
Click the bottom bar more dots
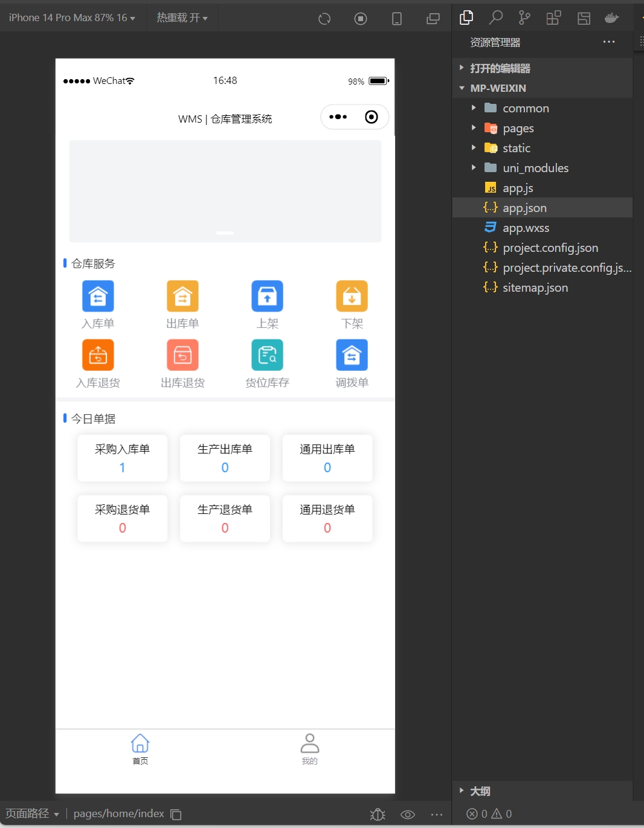[x=437, y=815]
